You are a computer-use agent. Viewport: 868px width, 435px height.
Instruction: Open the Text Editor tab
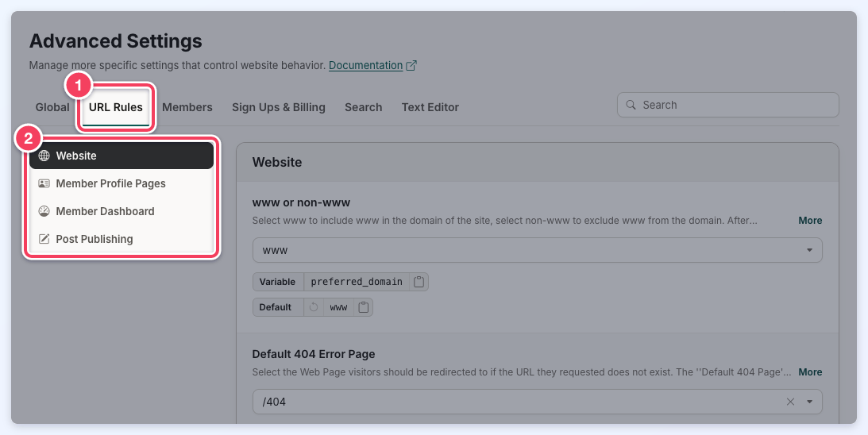click(430, 107)
